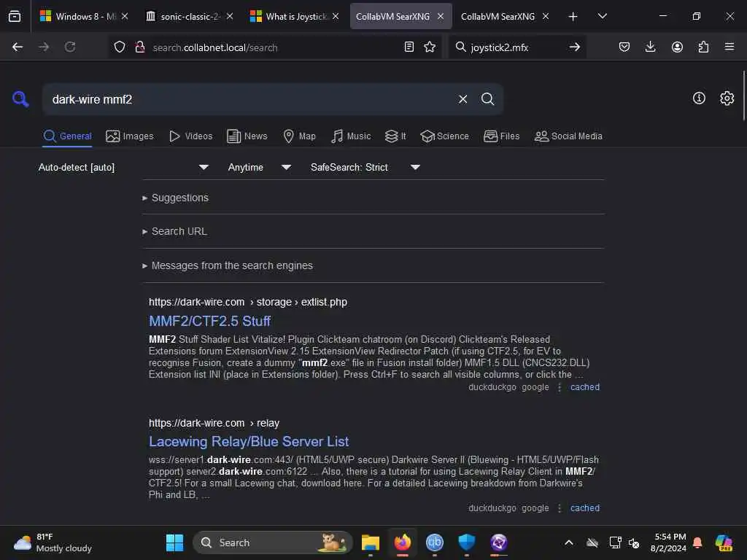This screenshot has height=560, width=747.
Task: Focus the dark-wire mmf2 search field
Action: click(x=250, y=99)
